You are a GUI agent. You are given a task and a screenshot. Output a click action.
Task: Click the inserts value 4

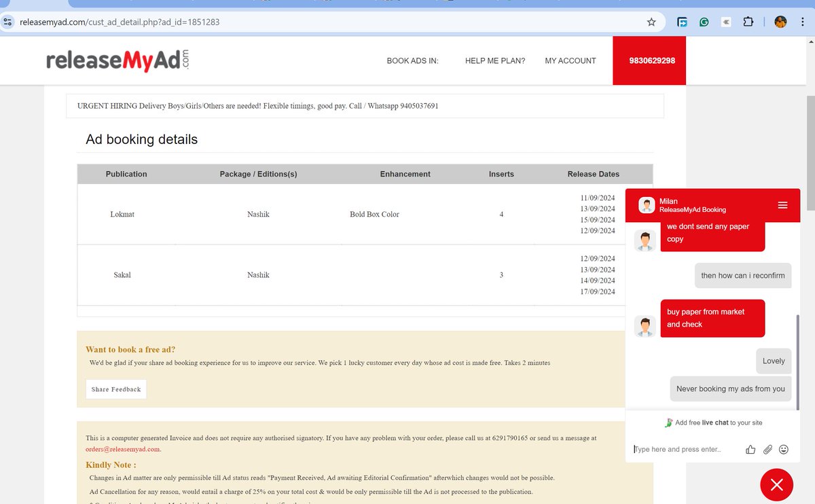(x=501, y=214)
